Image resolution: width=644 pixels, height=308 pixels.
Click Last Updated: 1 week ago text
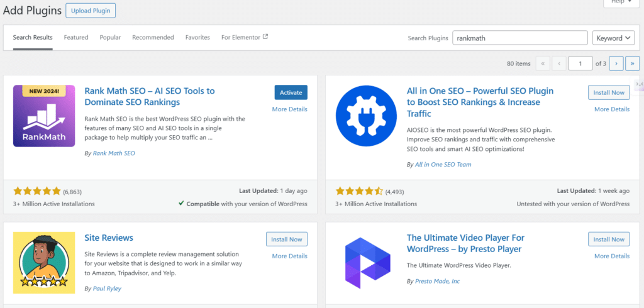(x=593, y=191)
